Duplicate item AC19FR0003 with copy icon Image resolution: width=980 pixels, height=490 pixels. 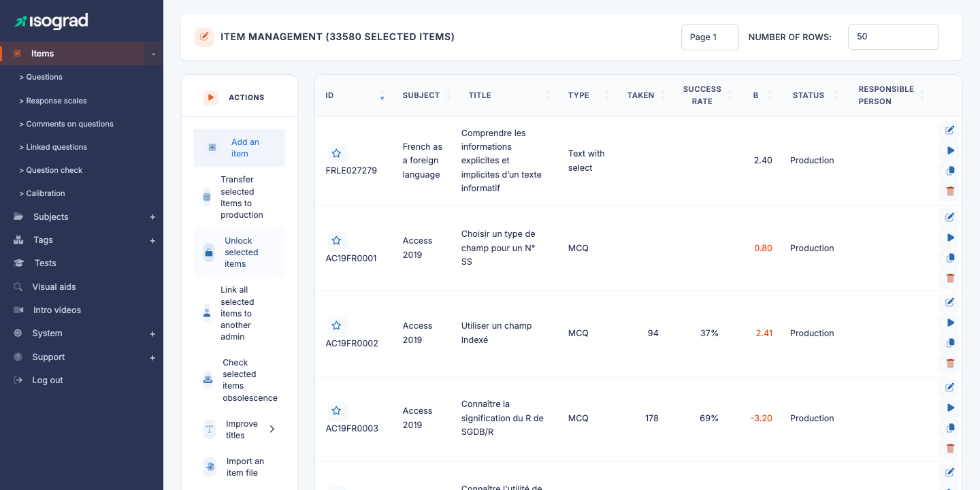[950, 428]
